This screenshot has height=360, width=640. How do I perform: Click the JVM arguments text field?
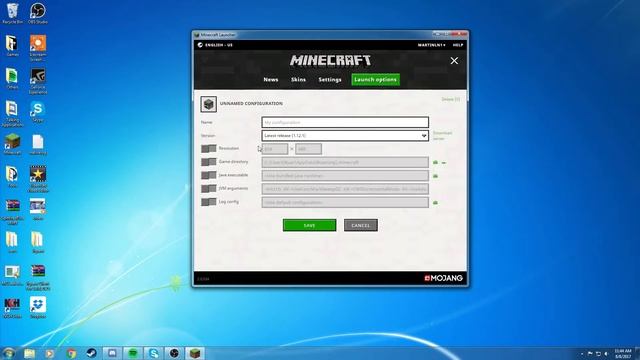[345, 189]
